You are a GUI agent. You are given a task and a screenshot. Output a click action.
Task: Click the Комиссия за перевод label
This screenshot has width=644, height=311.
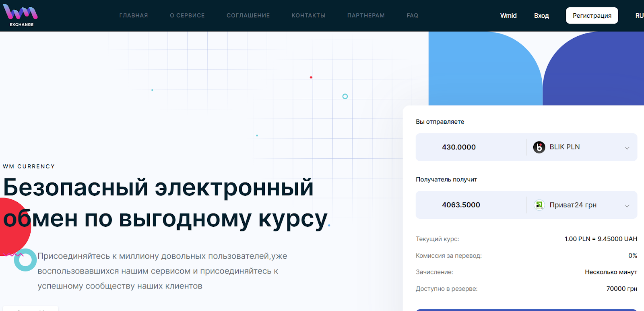point(449,255)
